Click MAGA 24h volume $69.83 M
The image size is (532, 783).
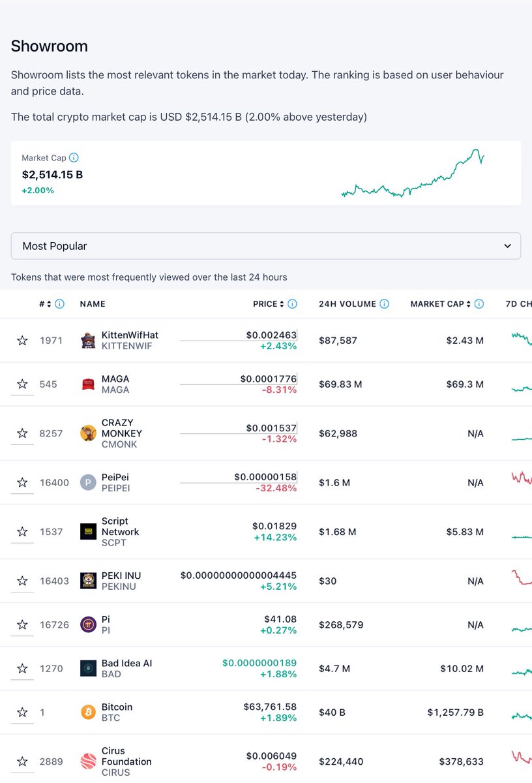[x=340, y=384]
